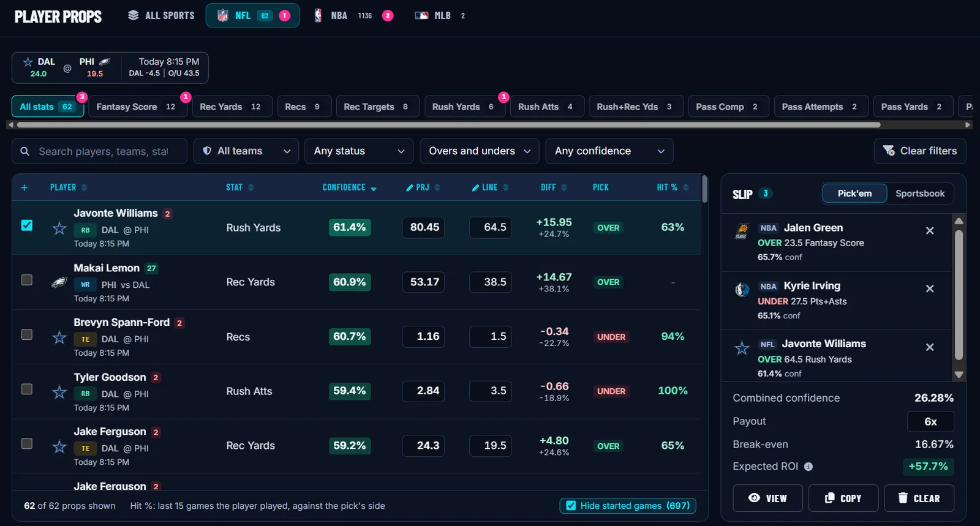980x526 pixels.
Task: Sort by HIT % column header
Action: click(673, 187)
